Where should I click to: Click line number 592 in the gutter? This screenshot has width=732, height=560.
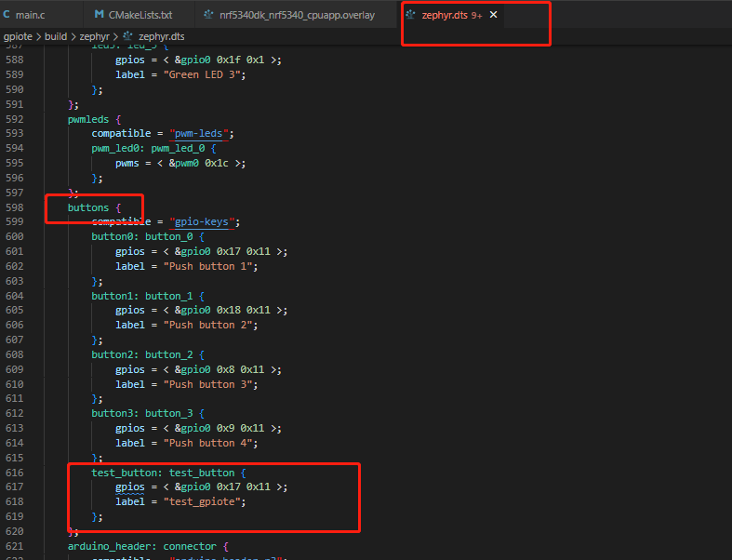coord(15,119)
